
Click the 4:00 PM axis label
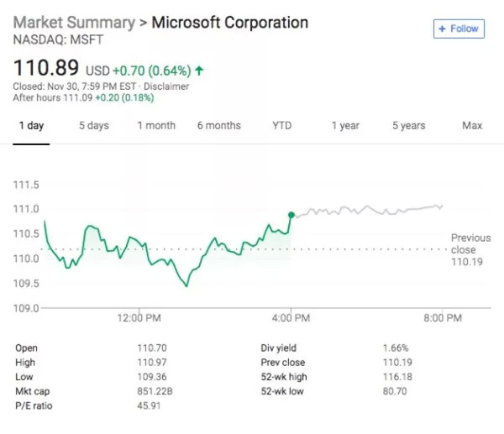(x=291, y=318)
